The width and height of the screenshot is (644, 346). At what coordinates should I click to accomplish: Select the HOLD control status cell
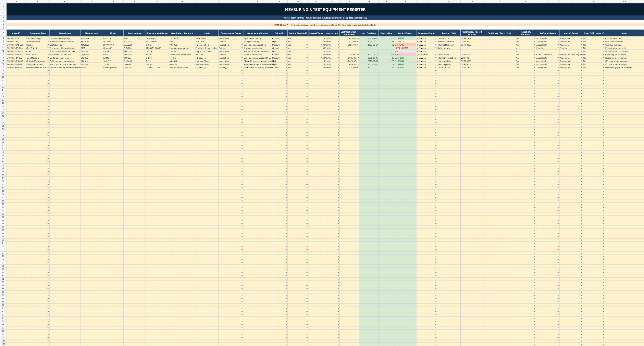point(405,55)
